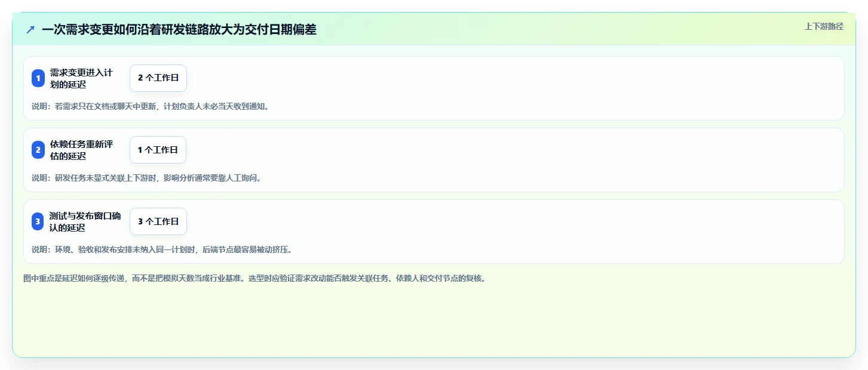Click the note about 后端节点最容易被动挤压
The width and height of the screenshot is (868, 370).
(162, 249)
